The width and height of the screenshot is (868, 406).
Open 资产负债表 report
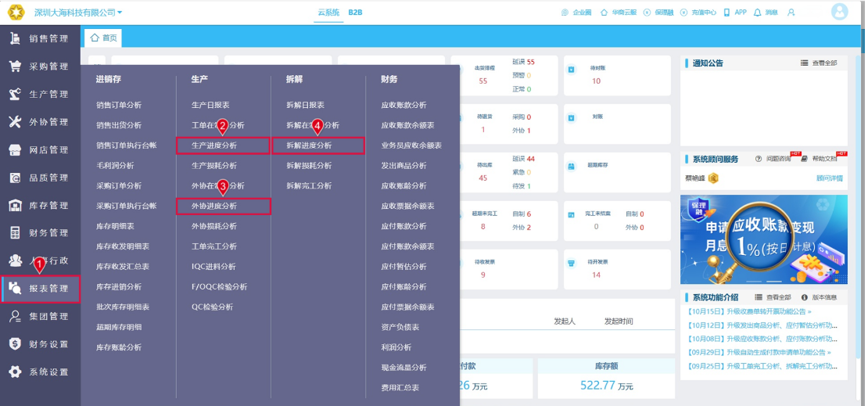400,327
